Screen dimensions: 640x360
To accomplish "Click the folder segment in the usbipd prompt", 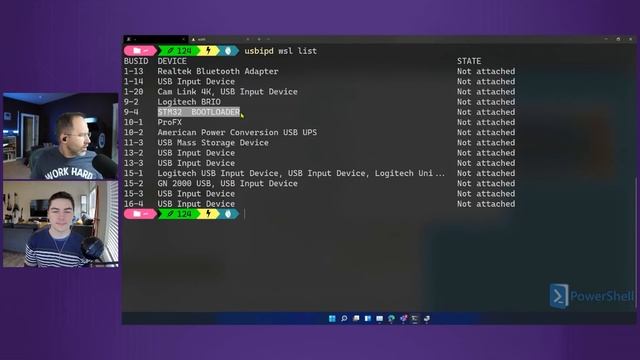I will [x=140, y=51].
